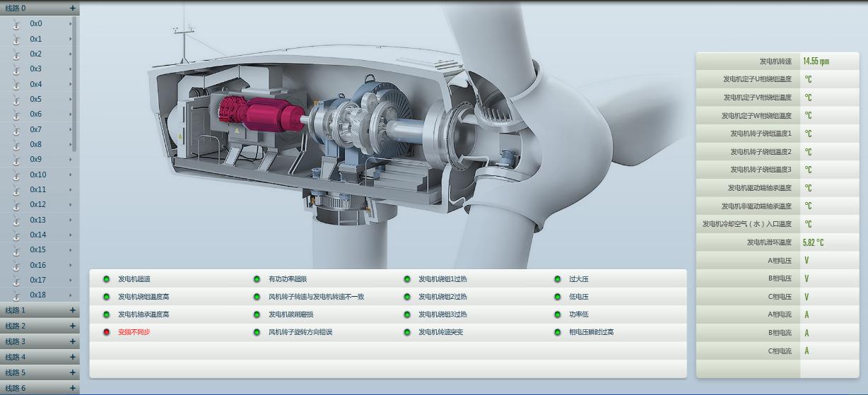Click the turbine icon beside 0x17
The height and width of the screenshot is (395, 868).
(16, 281)
